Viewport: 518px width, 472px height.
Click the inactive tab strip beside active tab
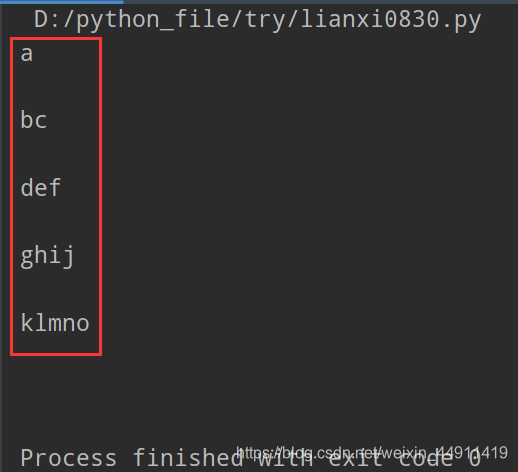click(321, 2)
